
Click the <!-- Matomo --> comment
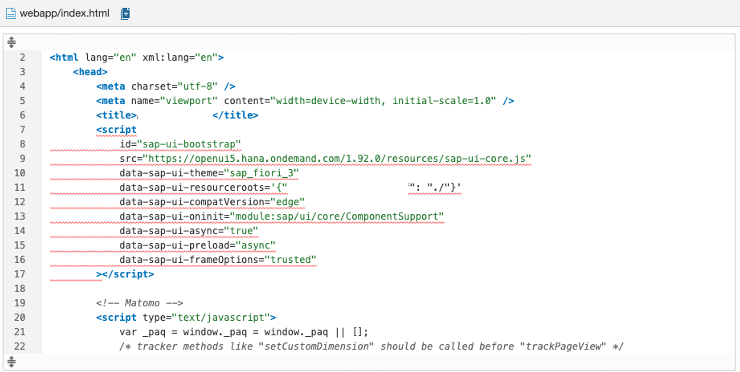[139, 303]
